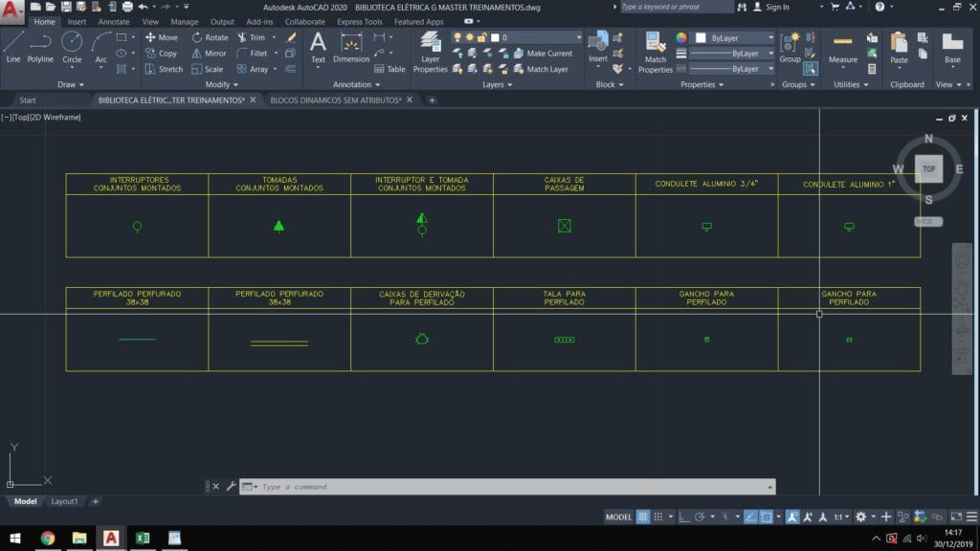Viewport: 980px width, 551px height.
Task: Activate the Trim command
Action: (x=252, y=37)
